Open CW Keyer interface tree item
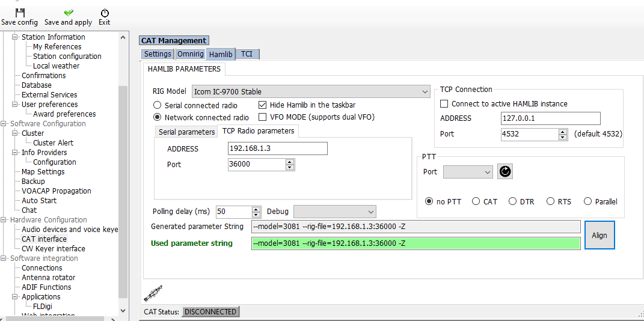The height and width of the screenshot is (321, 644). pos(54,249)
